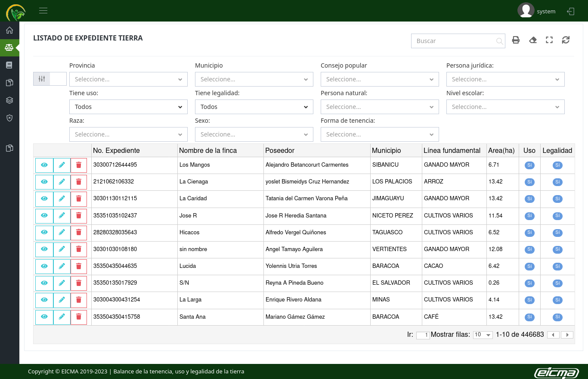The width and height of the screenshot is (588, 379).
Task: Click the eraser clear-filters icon
Action: [x=533, y=40]
